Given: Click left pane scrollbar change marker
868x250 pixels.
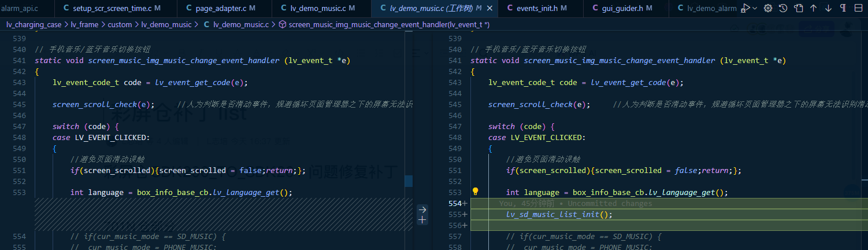Looking at the screenshot, I should (x=409, y=181).
